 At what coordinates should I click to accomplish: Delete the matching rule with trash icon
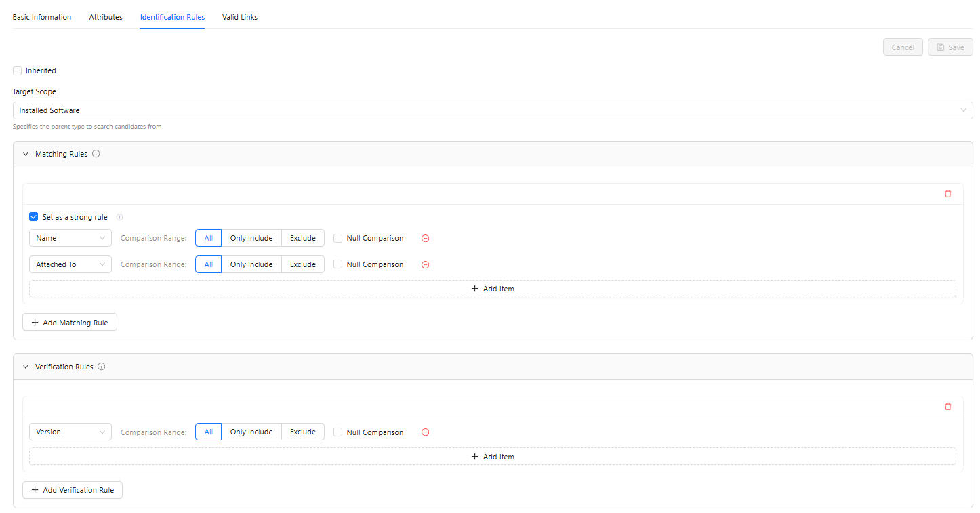coord(947,194)
